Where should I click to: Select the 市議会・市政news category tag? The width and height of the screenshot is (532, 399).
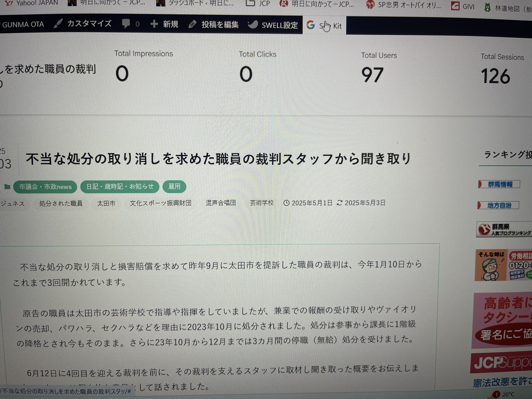(x=45, y=187)
